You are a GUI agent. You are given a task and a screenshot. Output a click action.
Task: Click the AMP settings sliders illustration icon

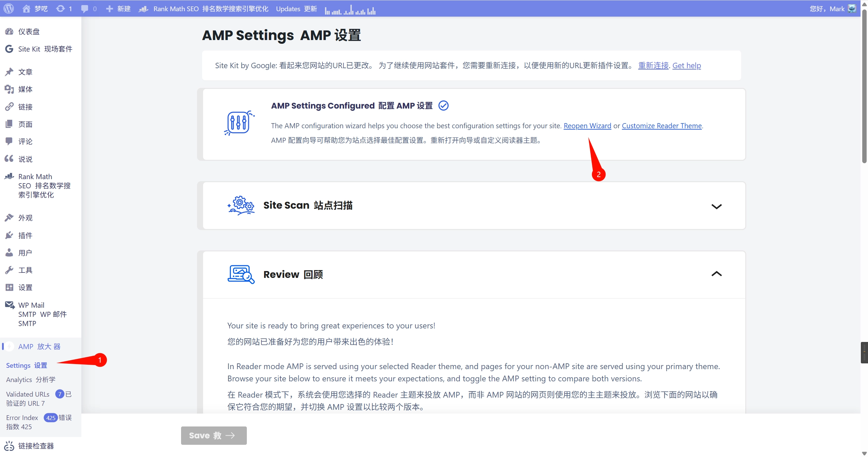coord(239,123)
